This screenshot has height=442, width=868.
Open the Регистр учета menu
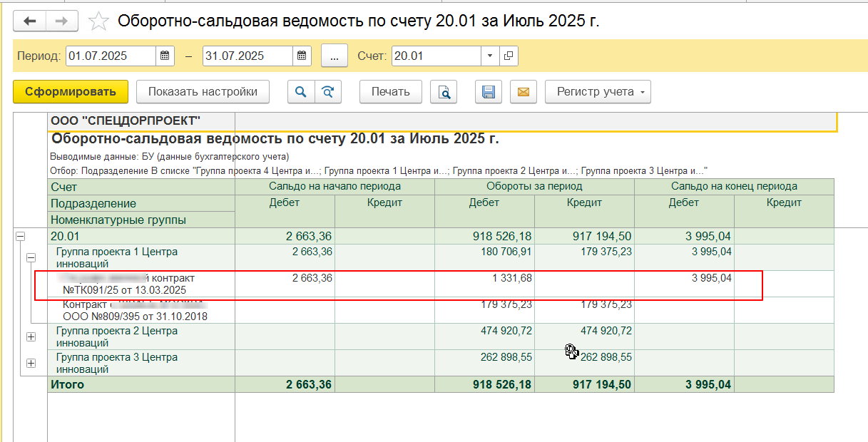pos(598,91)
